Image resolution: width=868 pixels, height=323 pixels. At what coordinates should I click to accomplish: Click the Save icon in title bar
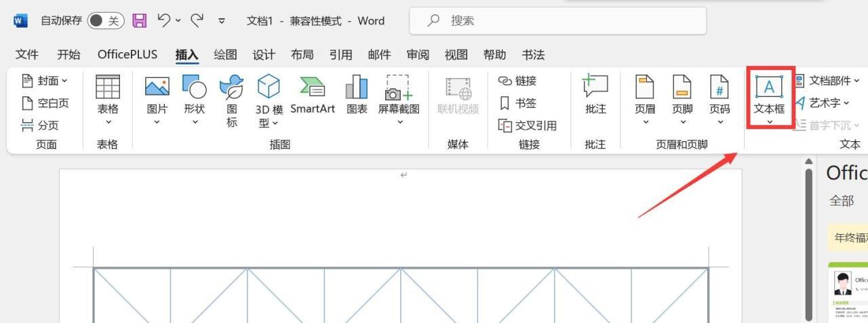point(139,21)
